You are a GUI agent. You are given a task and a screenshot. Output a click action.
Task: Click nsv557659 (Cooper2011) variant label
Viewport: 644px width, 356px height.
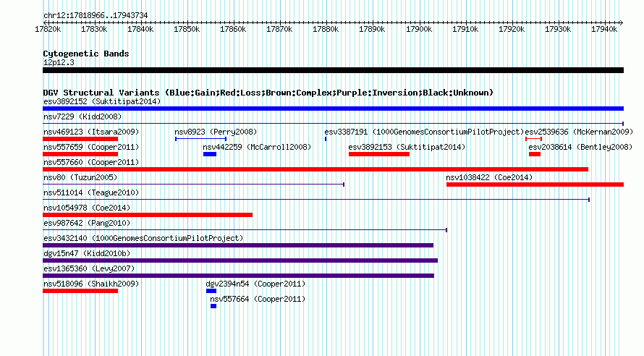click(91, 147)
